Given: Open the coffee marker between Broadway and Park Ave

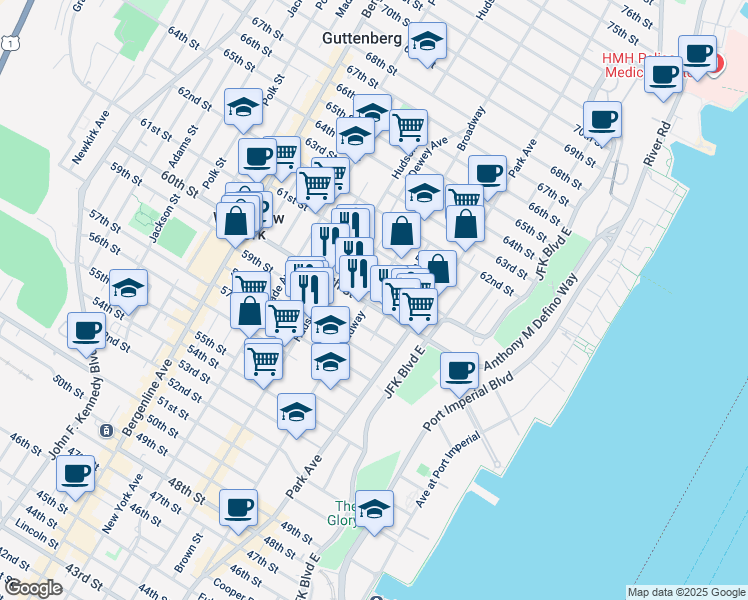Looking at the screenshot, I should (x=487, y=174).
